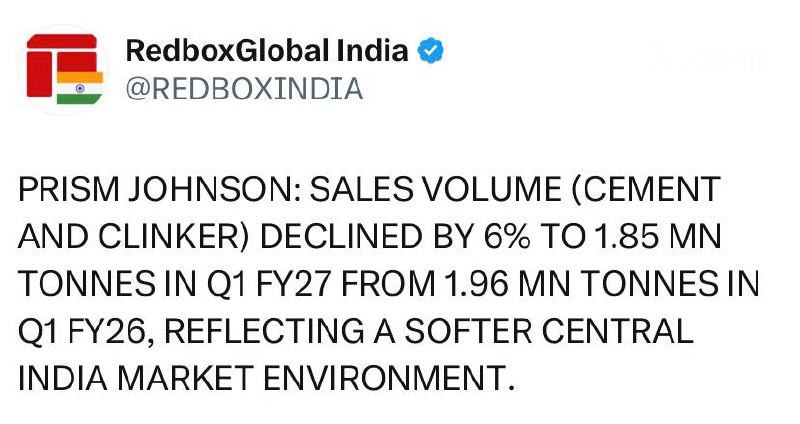Click the word ENVIRONMENT ending the tweet
The width and height of the screenshot is (800, 424).
click(384, 378)
